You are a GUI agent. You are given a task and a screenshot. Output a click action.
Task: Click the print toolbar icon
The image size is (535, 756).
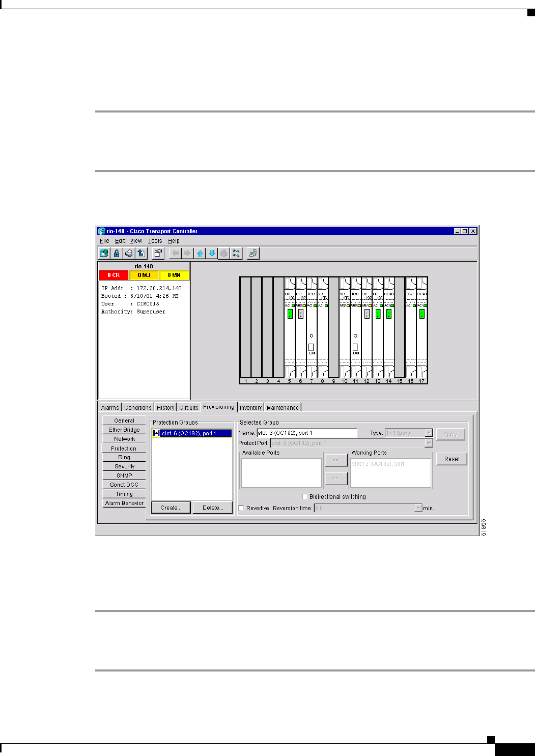click(x=129, y=253)
